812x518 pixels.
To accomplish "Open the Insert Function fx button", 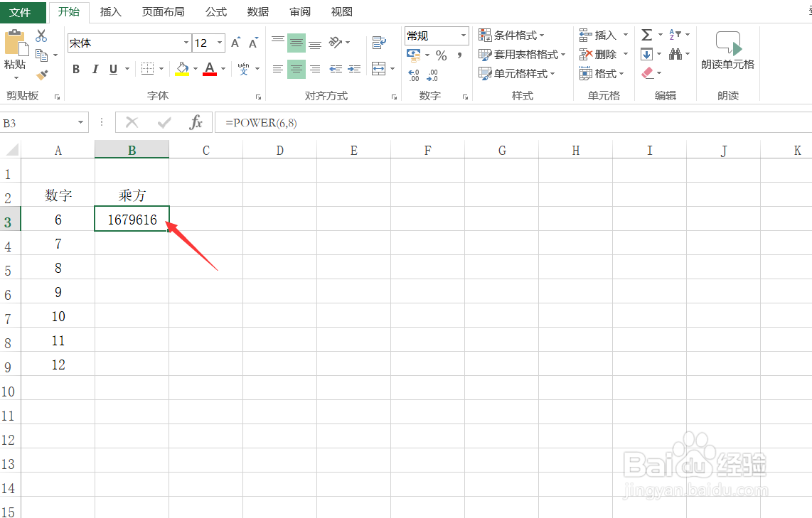I will point(196,122).
